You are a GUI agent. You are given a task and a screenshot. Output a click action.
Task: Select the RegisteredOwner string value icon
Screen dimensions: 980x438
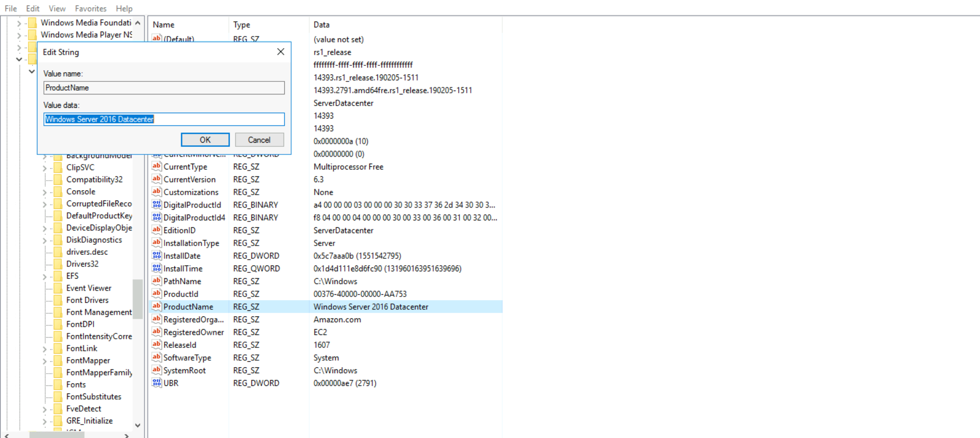(x=157, y=332)
